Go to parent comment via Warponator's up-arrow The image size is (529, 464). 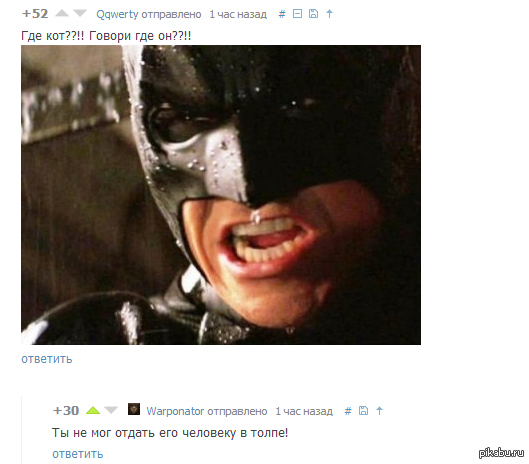click(379, 411)
